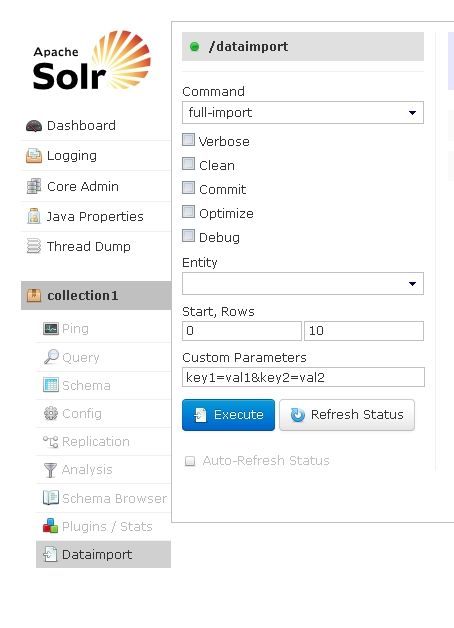Expand the Entity dropdown list

pos(303,284)
